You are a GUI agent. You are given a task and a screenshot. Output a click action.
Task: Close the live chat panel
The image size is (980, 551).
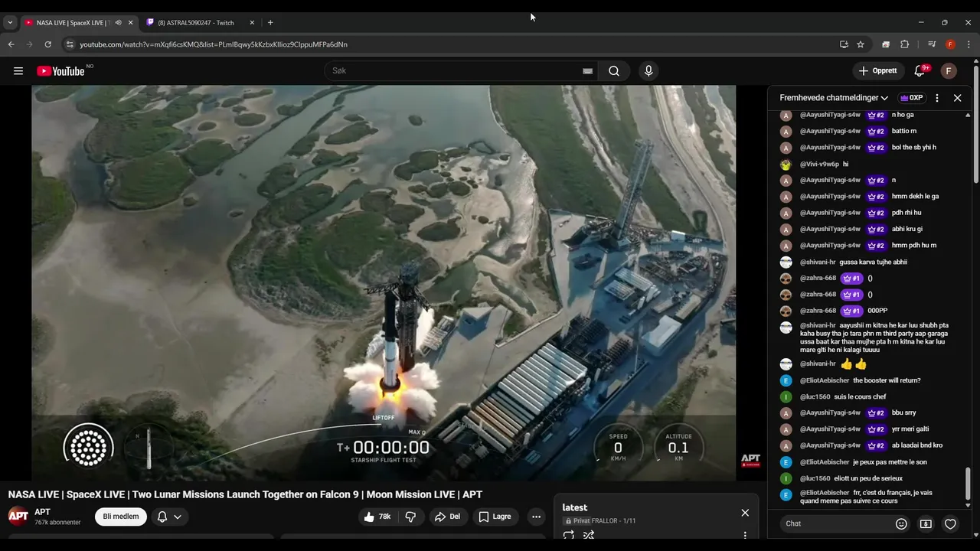(957, 98)
